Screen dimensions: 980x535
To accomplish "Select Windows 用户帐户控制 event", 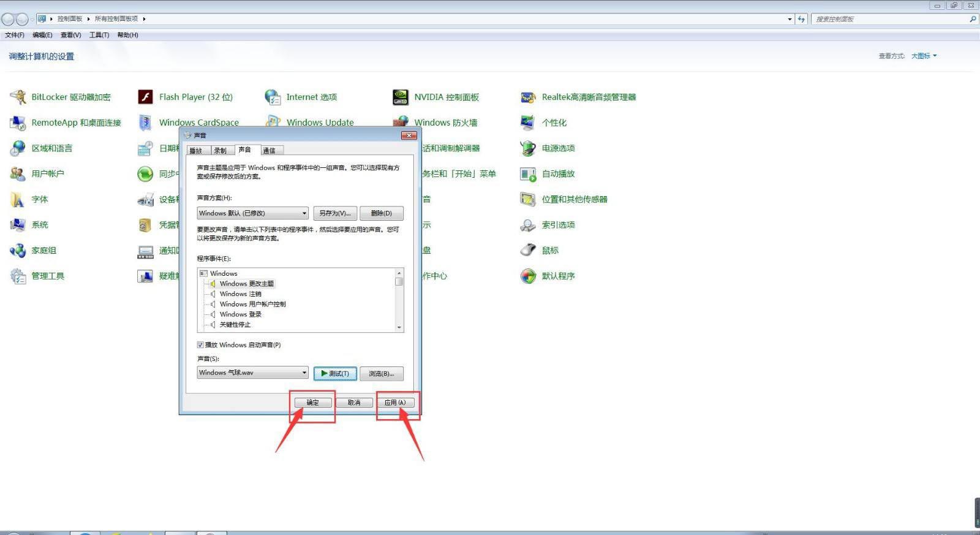I will tap(253, 304).
